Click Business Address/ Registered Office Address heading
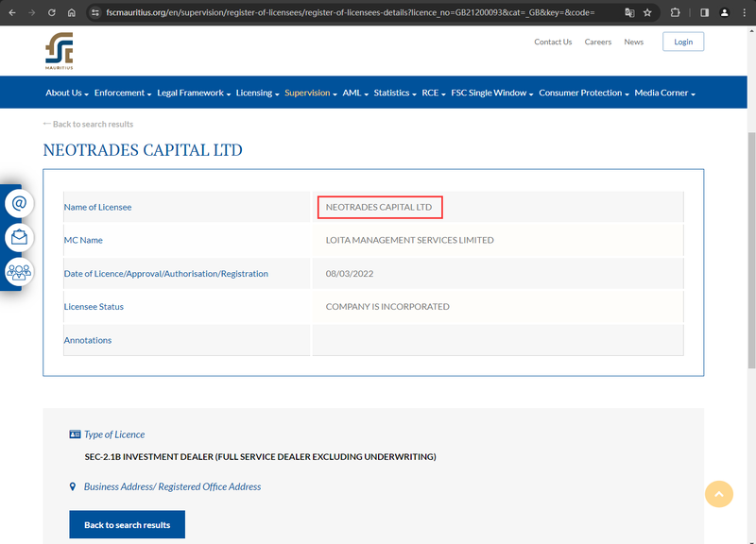 point(172,486)
